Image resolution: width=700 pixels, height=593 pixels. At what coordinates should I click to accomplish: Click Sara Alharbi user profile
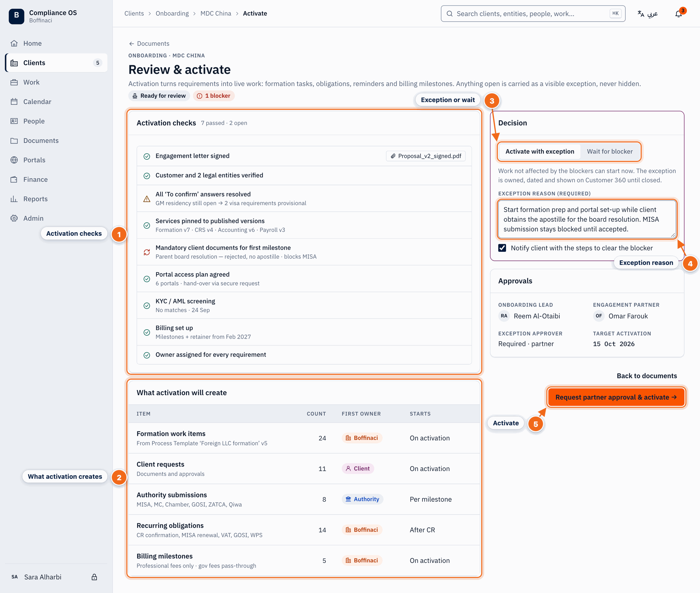tap(43, 577)
